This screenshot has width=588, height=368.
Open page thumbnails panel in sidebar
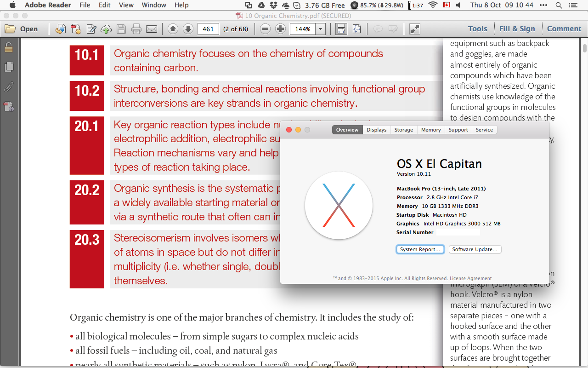click(9, 67)
